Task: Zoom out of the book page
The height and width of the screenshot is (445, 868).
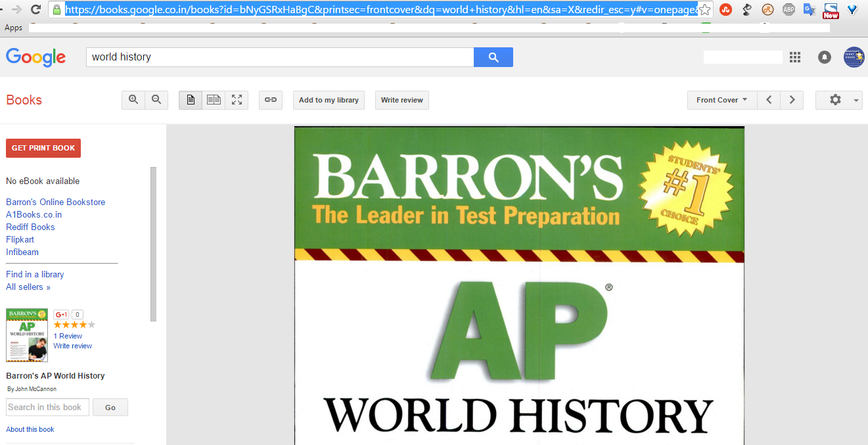Action: tap(156, 100)
